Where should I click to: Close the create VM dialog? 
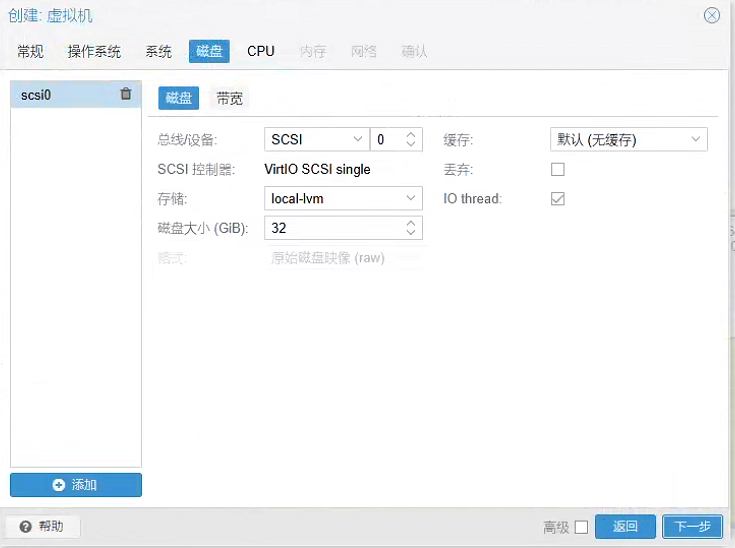tap(712, 15)
